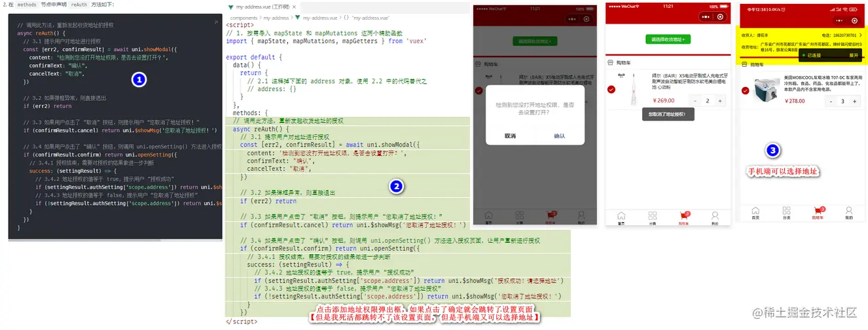
Task: Click the Vue icon in the breadcrumb path
Action: 298,18
